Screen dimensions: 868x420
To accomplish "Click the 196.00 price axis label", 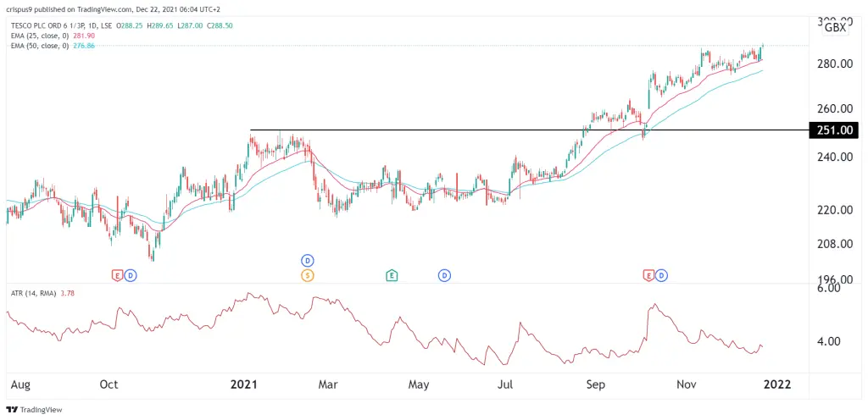I will pyautogui.click(x=836, y=279).
